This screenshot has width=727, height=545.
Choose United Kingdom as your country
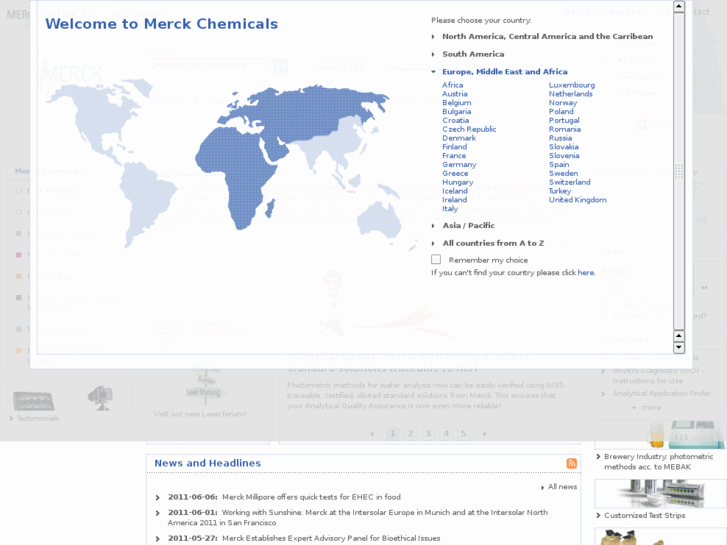click(x=577, y=200)
